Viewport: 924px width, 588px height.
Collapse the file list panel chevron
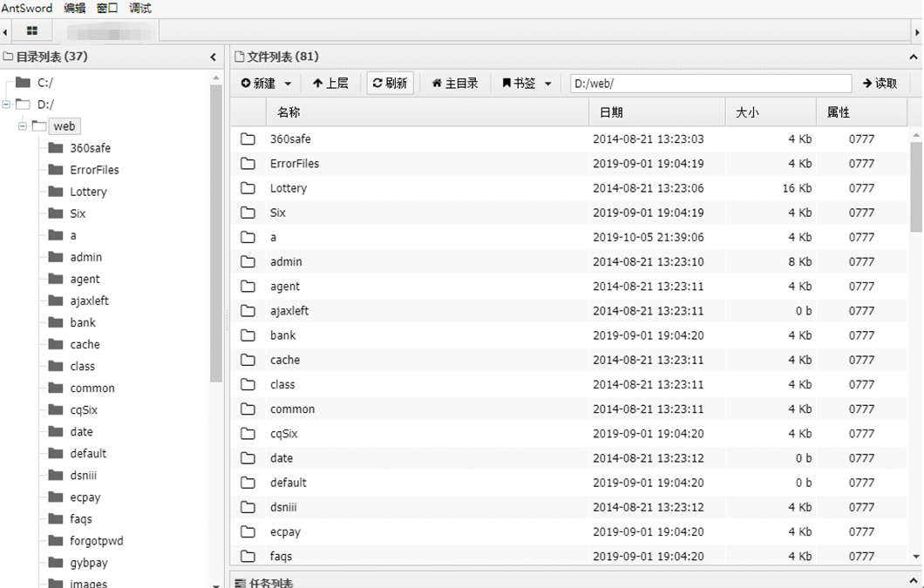pos(913,57)
